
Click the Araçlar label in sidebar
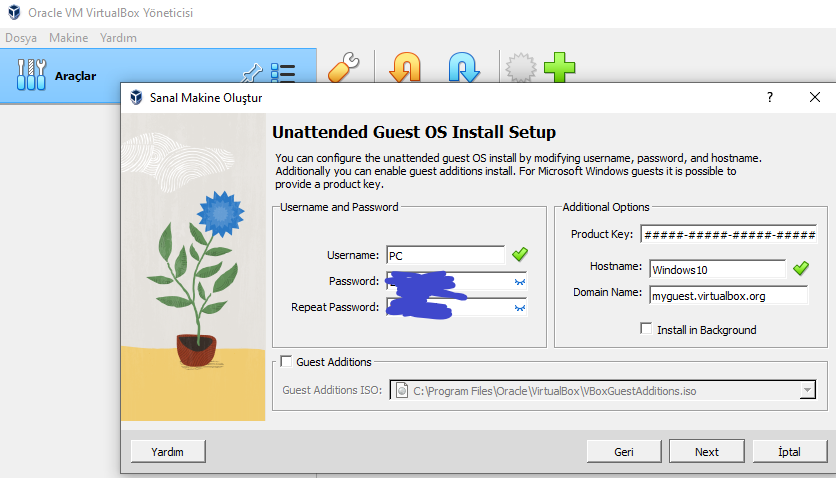75,76
